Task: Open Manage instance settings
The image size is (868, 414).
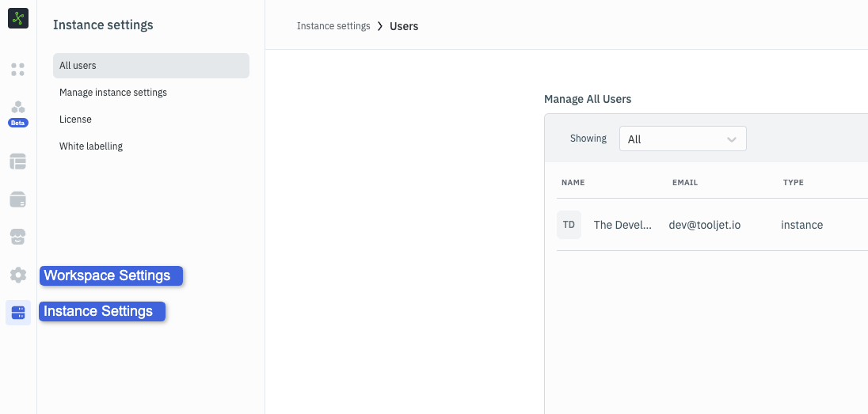Action: point(113,93)
